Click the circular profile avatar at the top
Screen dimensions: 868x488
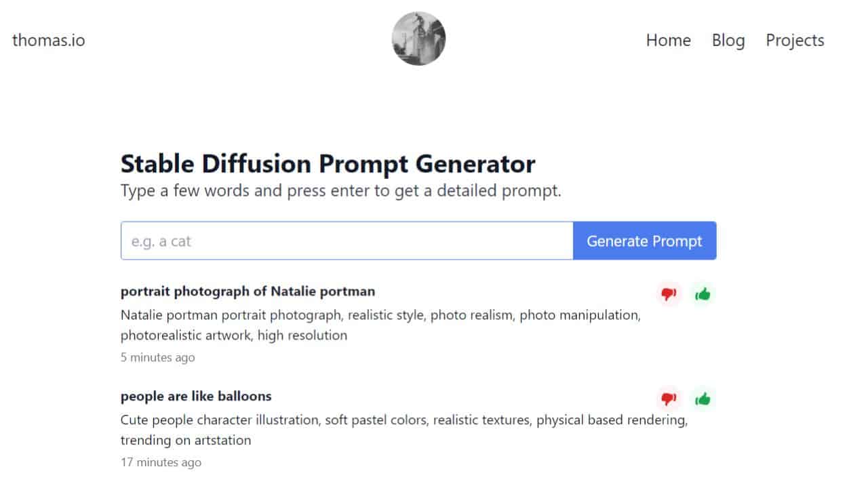click(418, 39)
